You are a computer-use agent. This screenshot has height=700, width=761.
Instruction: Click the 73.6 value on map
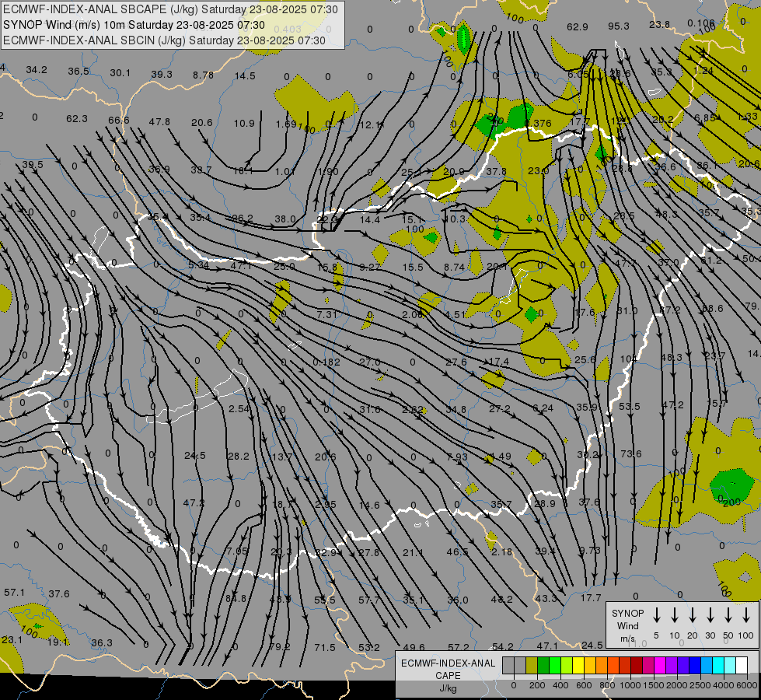click(631, 453)
